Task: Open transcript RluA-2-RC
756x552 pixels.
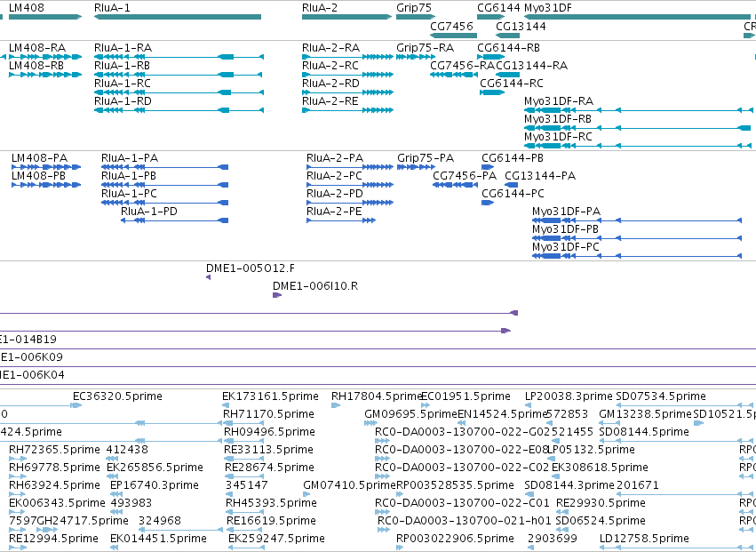Action: coord(347,75)
